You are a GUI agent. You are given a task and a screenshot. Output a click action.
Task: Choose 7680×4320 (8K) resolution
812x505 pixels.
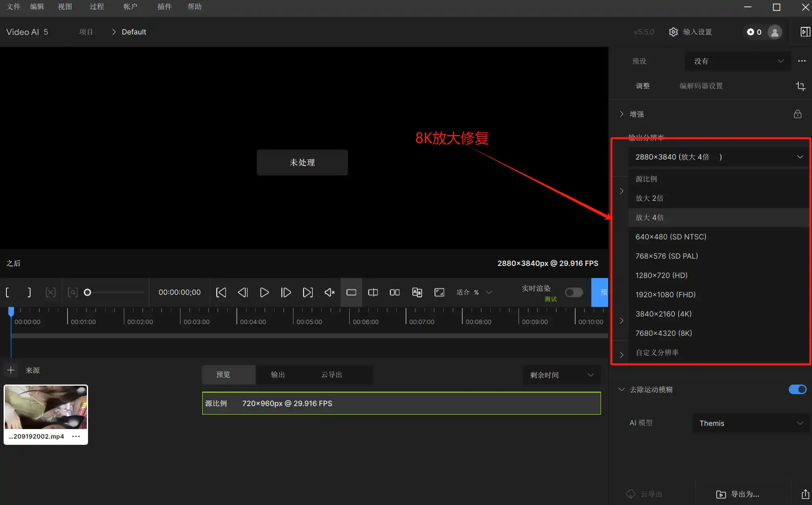click(719, 333)
